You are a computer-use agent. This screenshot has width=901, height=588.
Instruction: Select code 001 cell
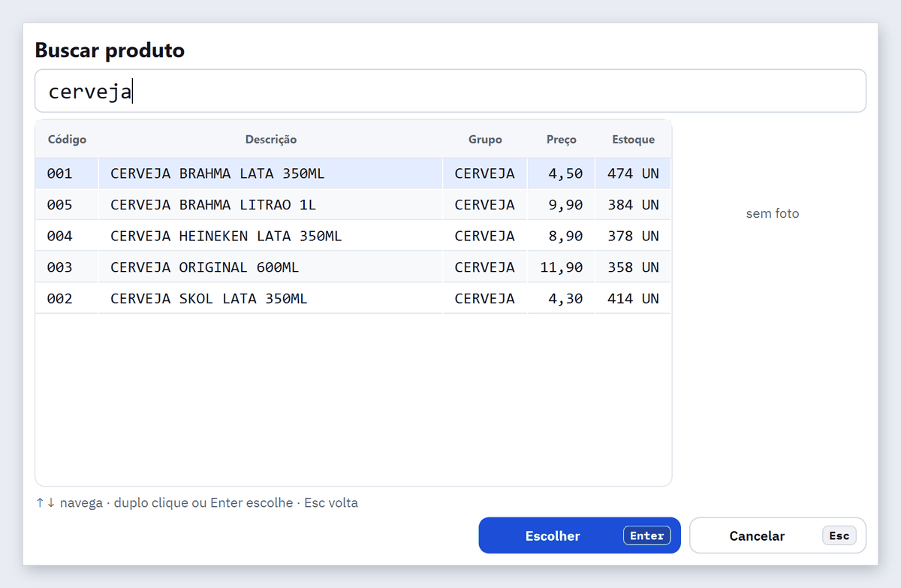pyautogui.click(x=67, y=173)
